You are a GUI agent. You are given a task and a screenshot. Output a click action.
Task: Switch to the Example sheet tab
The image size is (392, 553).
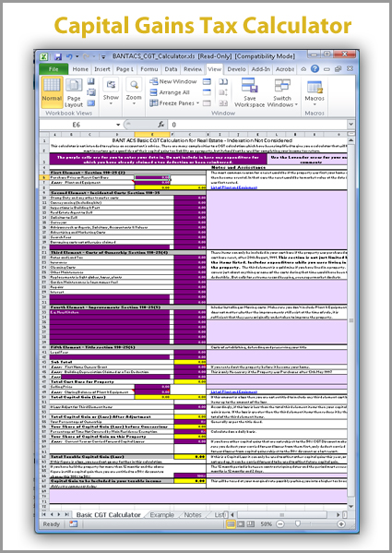(162, 515)
